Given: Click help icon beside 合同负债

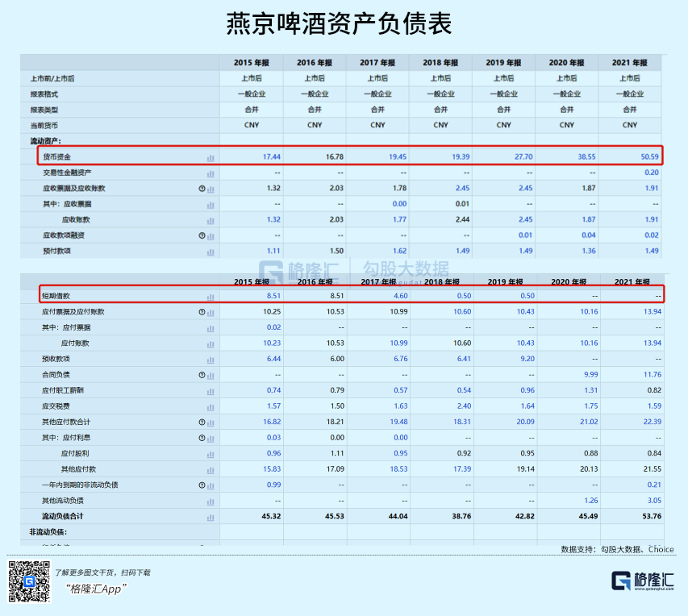Looking at the screenshot, I should click(202, 375).
